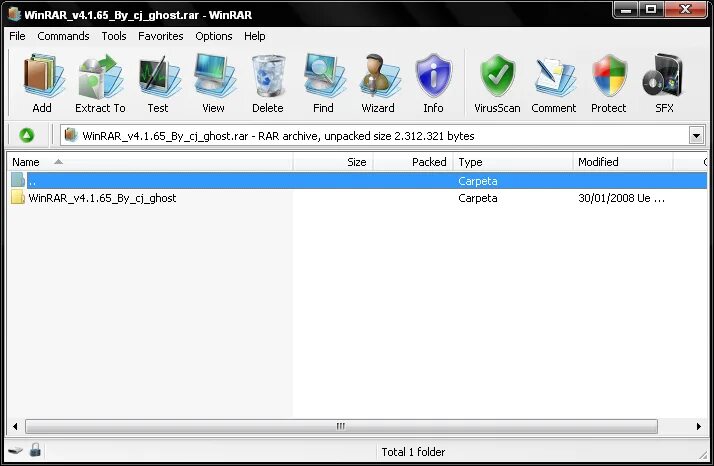The height and width of the screenshot is (466, 714).
Task: Click the disk drive icon in status bar
Action: point(15,451)
